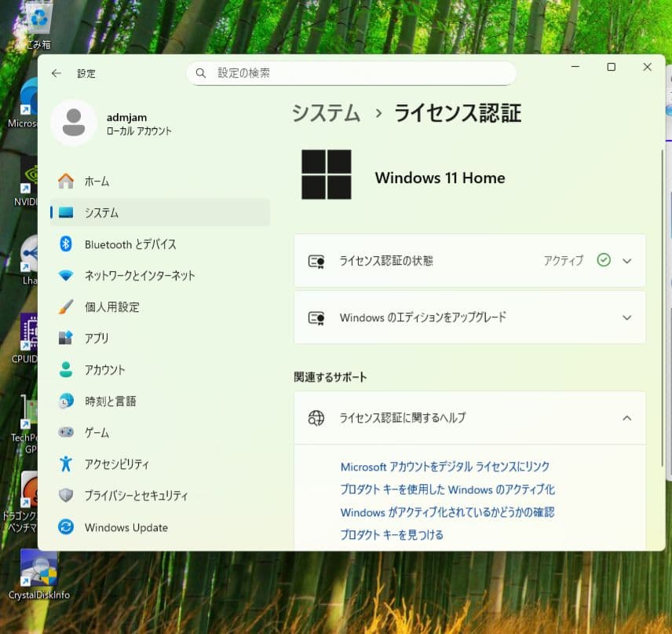Collapse ライセンス認証に関するヘルプ section
672x634 pixels.
626,418
